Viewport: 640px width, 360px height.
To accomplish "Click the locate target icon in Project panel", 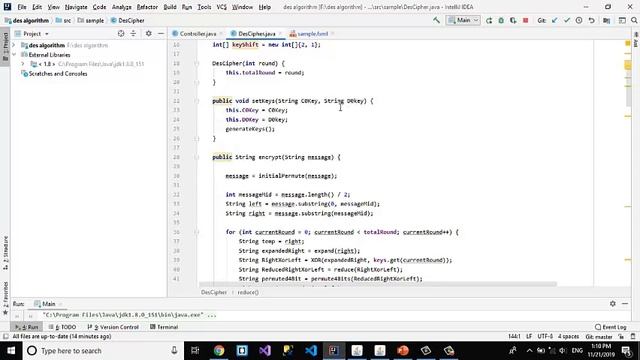I will pyautogui.click(x=121, y=33).
